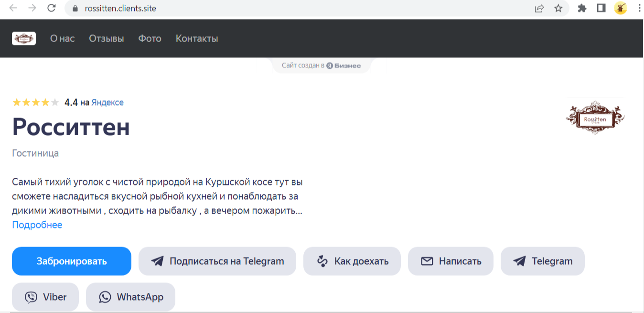
Task: Click the address bar URL
Action: click(120, 9)
